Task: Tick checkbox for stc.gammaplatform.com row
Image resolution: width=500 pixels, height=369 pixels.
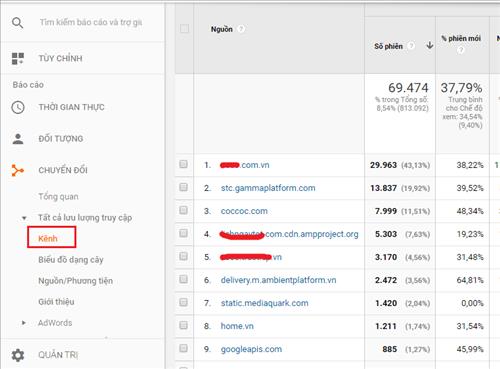Action: (x=183, y=187)
